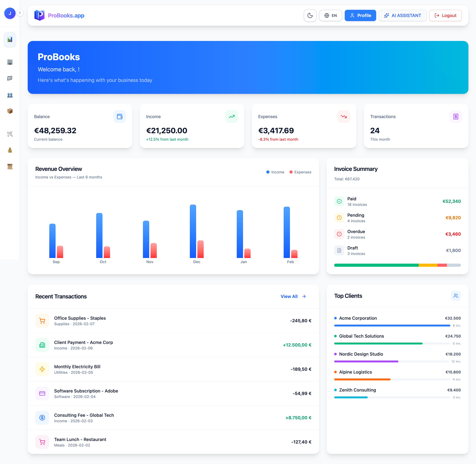Image resolution: width=476 pixels, height=464 pixels.
Task: Toggle the Expenses legend in Revenue Overview
Action: (x=300, y=172)
